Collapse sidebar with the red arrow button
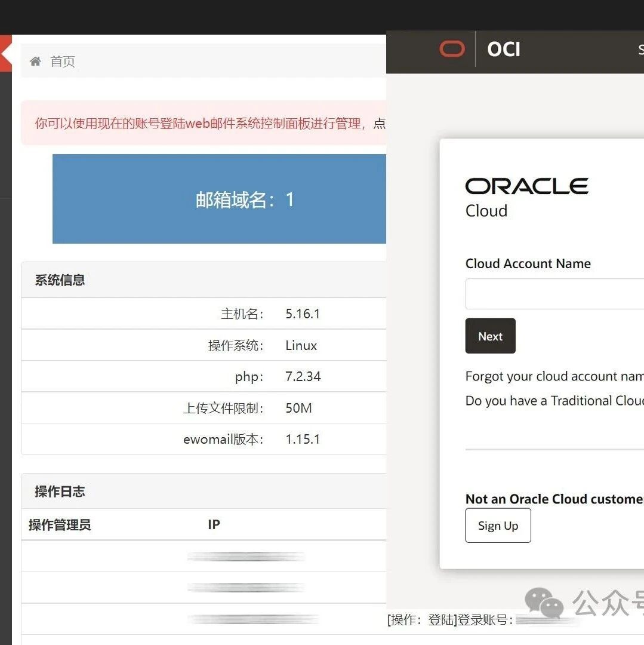This screenshot has height=645, width=644. (6, 54)
